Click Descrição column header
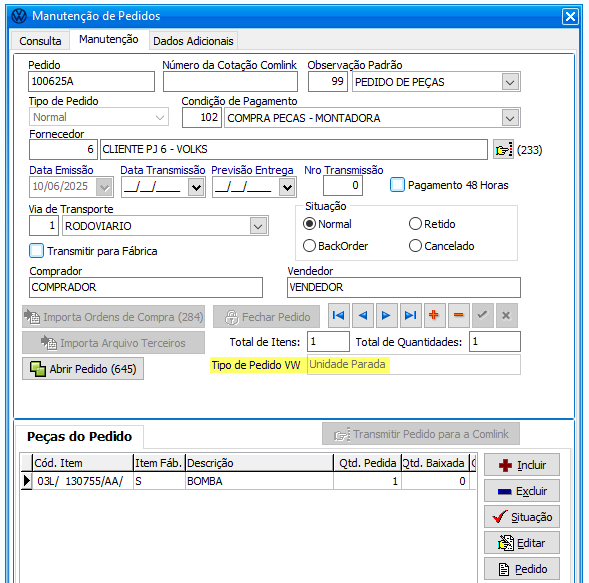This screenshot has width=589, height=583. click(260, 463)
